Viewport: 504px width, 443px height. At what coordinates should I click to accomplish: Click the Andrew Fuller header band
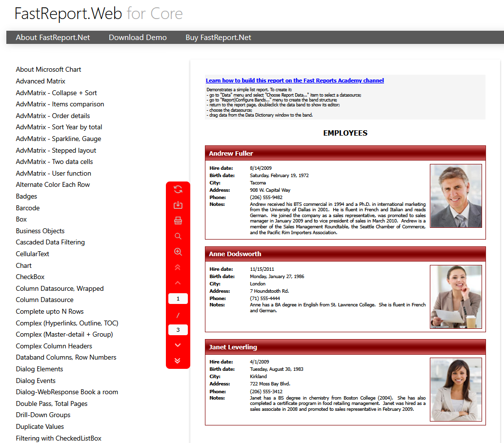coord(345,153)
